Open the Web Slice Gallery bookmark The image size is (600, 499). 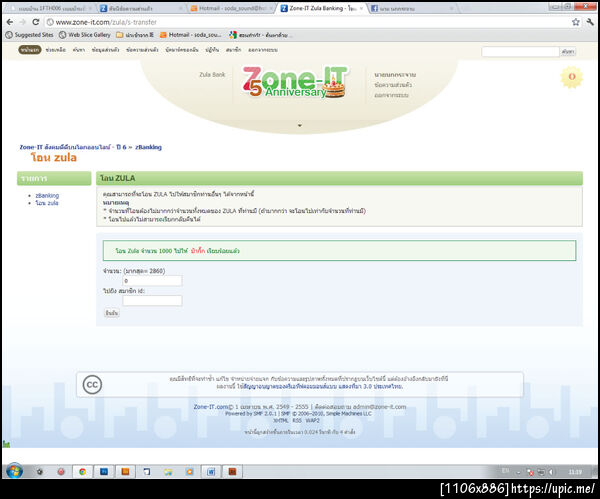pos(84,35)
